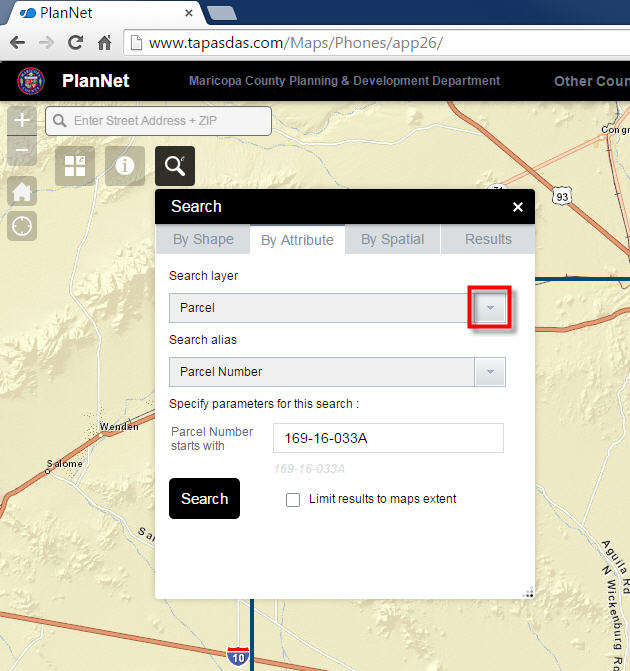
Task: Click the browser forward arrow
Action: tap(46, 43)
